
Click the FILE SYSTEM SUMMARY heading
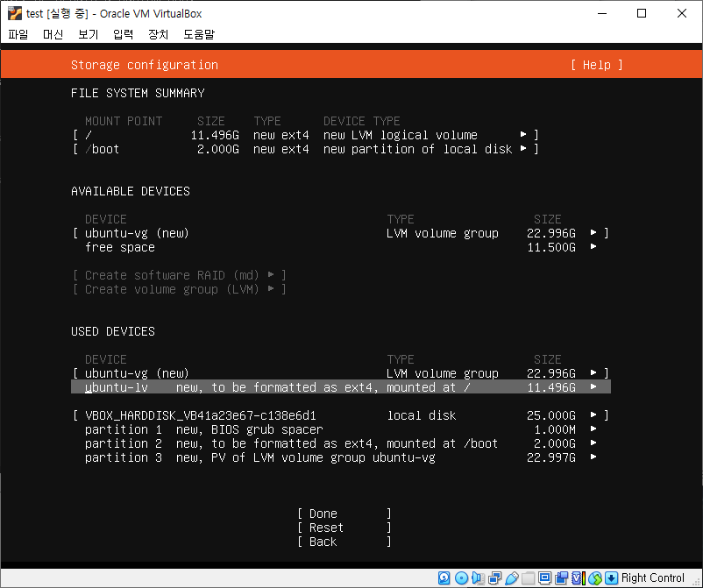(138, 93)
